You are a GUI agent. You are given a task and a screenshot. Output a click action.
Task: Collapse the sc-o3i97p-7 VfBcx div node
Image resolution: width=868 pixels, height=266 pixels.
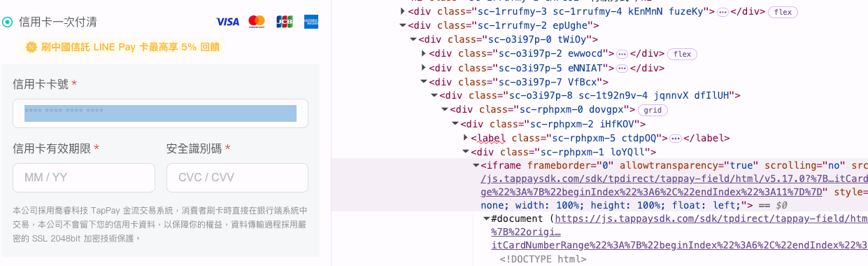[424, 82]
